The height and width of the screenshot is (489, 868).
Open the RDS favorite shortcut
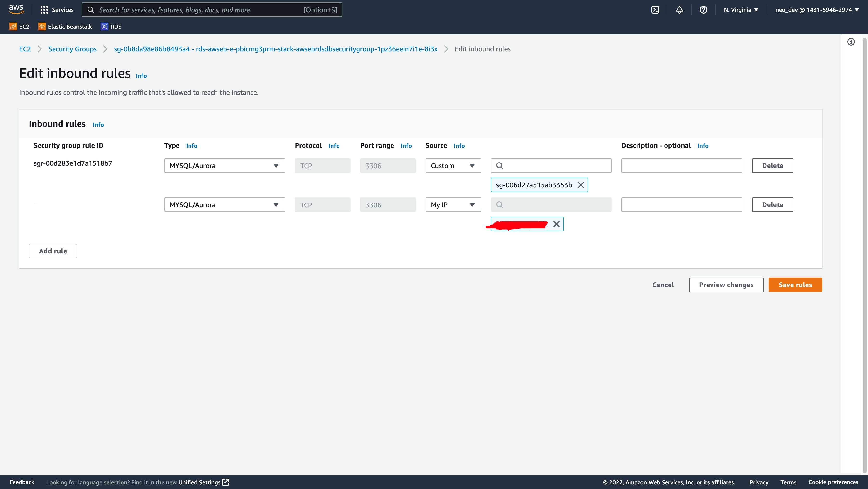(x=111, y=27)
